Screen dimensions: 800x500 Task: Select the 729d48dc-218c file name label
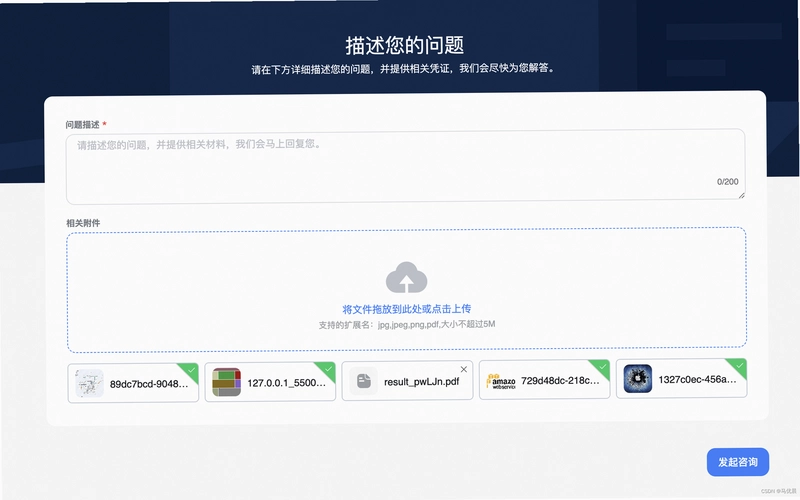[560, 381]
